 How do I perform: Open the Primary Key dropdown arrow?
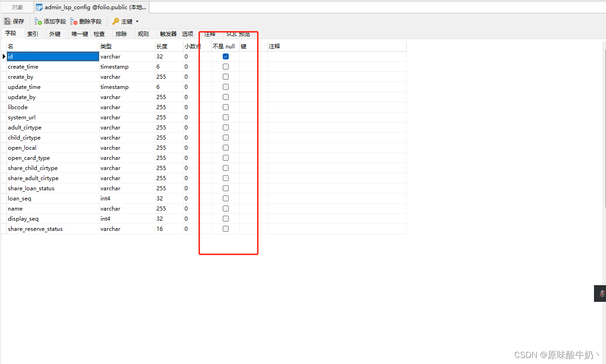[137, 22]
